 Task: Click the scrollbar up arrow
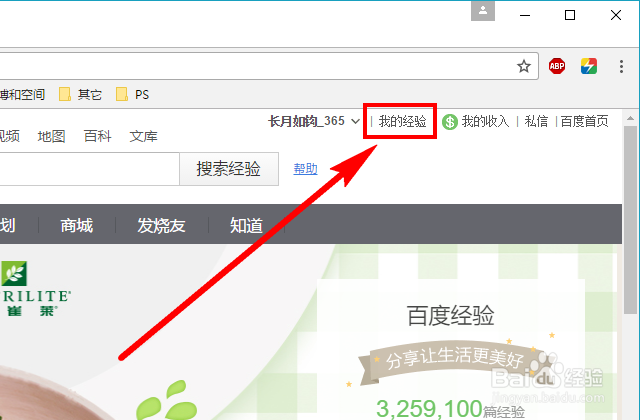tap(631, 118)
